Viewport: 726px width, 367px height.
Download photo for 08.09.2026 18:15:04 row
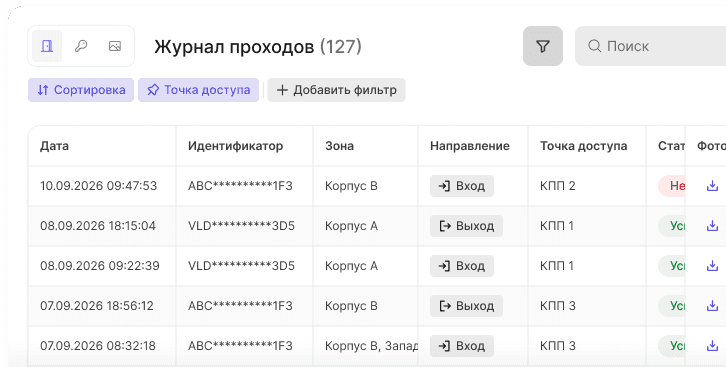point(712,226)
